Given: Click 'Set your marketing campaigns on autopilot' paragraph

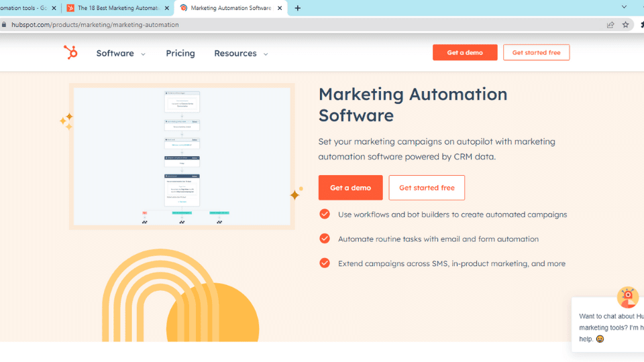Looking at the screenshot, I should (437, 149).
